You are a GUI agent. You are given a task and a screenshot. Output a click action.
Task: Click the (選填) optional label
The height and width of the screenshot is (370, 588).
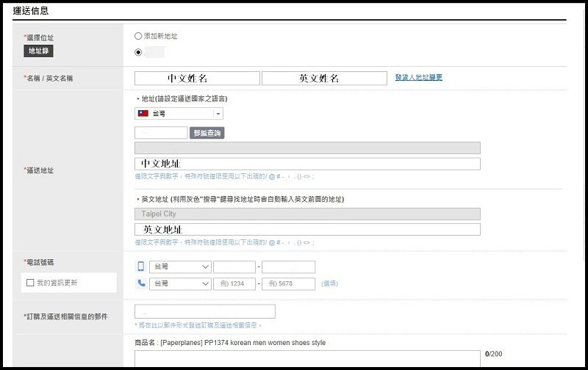point(329,283)
